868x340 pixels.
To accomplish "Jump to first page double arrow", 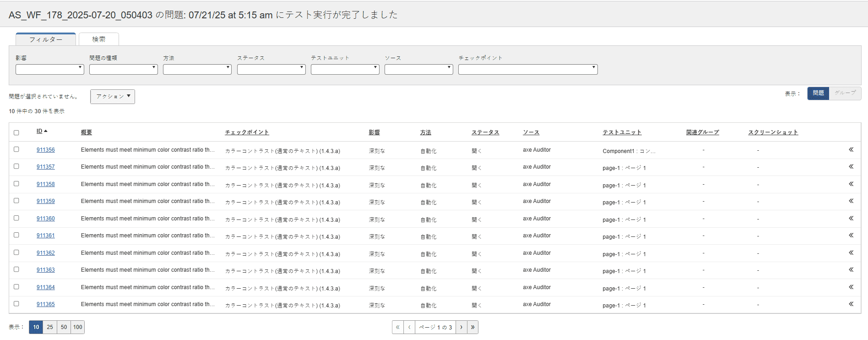I will tap(398, 327).
